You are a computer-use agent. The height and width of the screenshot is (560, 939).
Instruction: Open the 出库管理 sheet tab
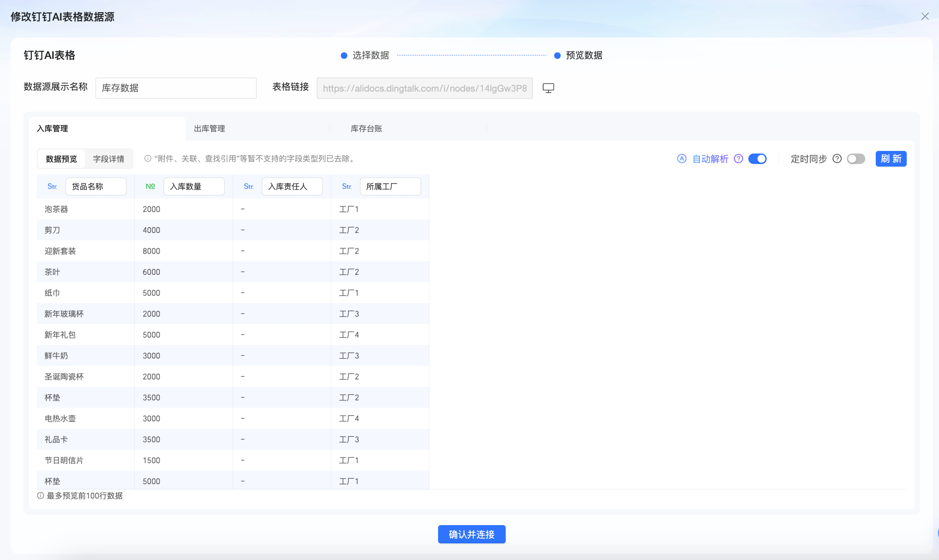point(209,129)
